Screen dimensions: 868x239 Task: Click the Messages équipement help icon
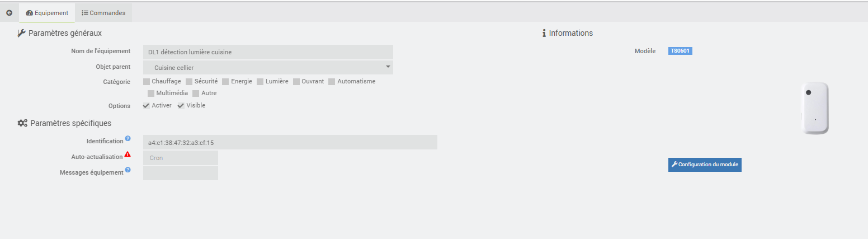pos(128,170)
